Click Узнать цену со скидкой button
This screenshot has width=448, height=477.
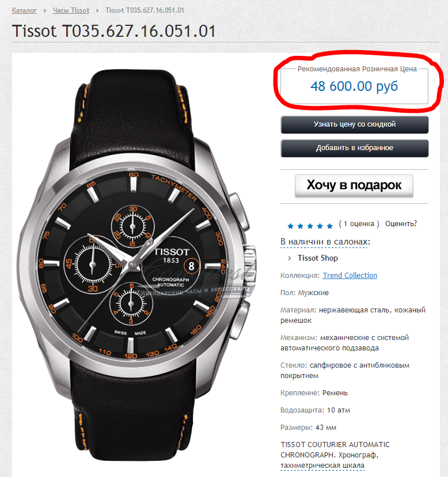click(354, 125)
